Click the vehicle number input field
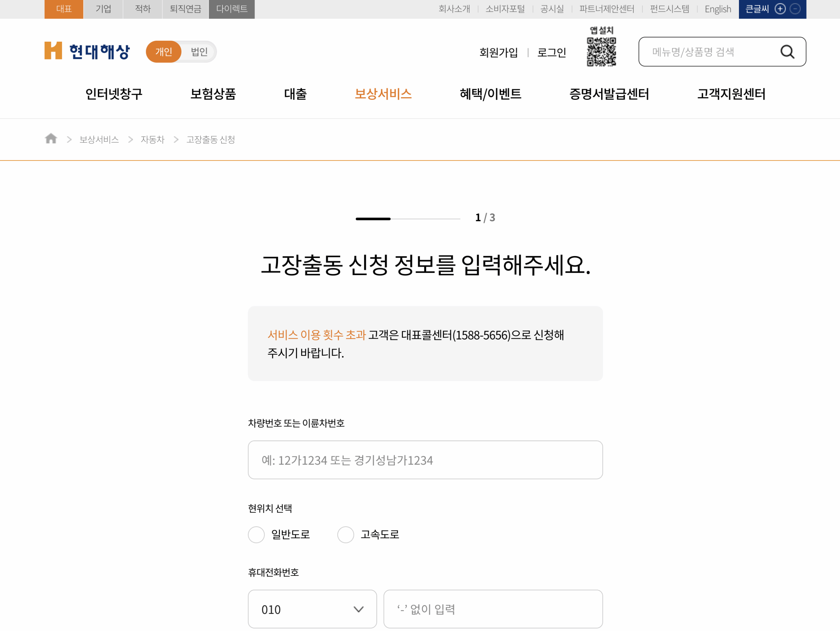The height and width of the screenshot is (631, 840). pyautogui.click(x=425, y=460)
